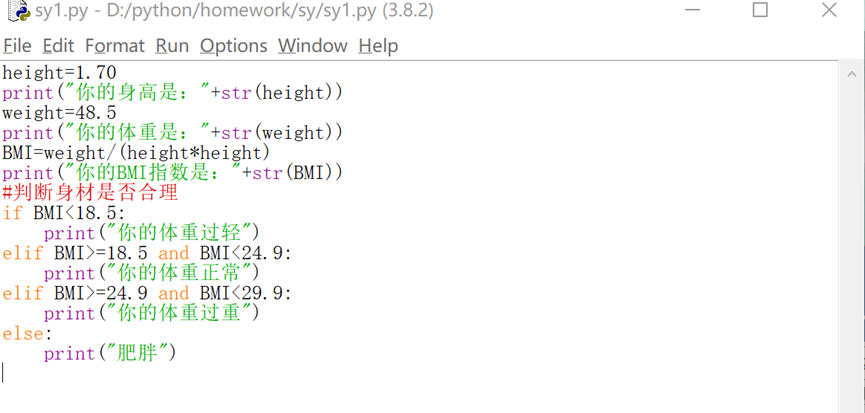The width and height of the screenshot is (865, 413).
Task: Click the print("肥胖") line
Action: point(110,352)
